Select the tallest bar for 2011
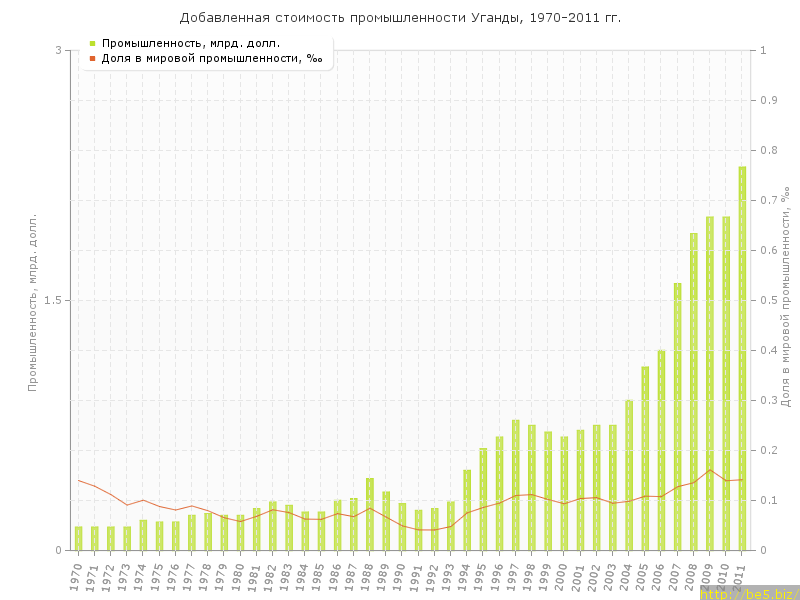The height and width of the screenshot is (600, 800). tap(742, 358)
